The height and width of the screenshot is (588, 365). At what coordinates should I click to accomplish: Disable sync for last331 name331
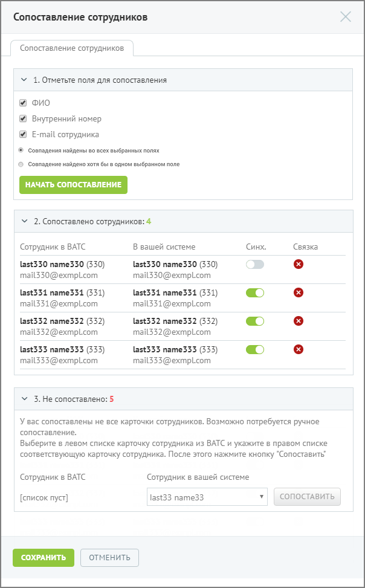(255, 293)
